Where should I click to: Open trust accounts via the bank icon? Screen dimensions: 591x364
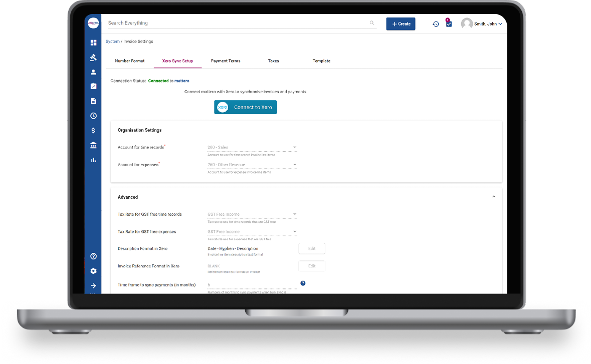click(x=93, y=145)
